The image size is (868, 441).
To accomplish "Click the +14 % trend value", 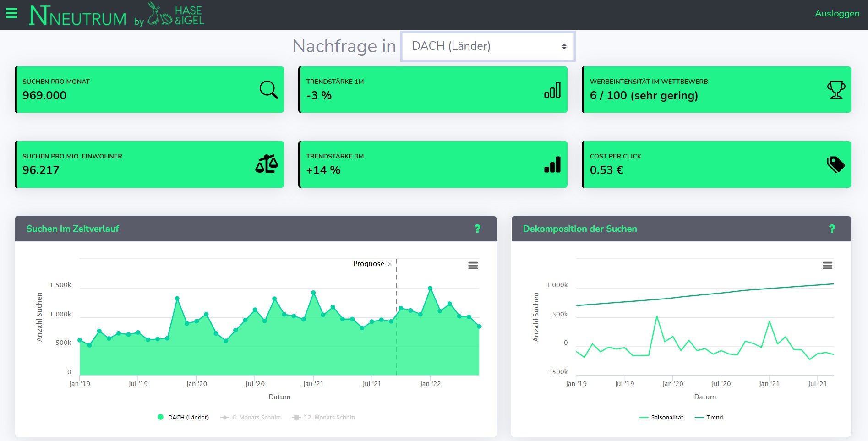I will point(323,170).
